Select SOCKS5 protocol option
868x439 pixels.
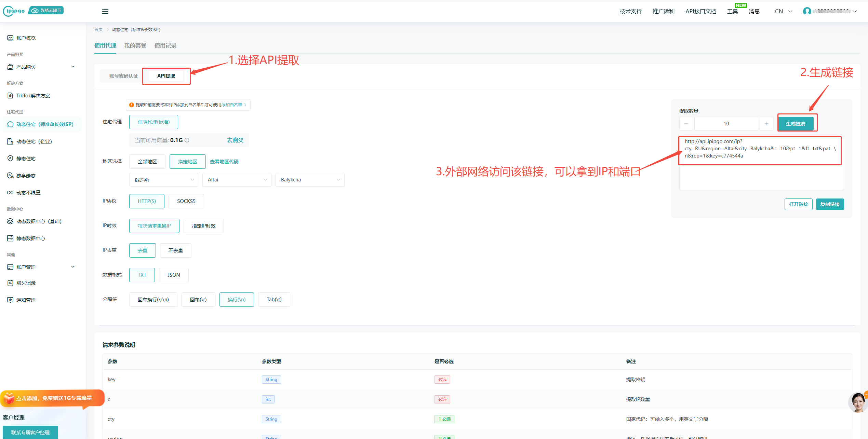point(186,201)
